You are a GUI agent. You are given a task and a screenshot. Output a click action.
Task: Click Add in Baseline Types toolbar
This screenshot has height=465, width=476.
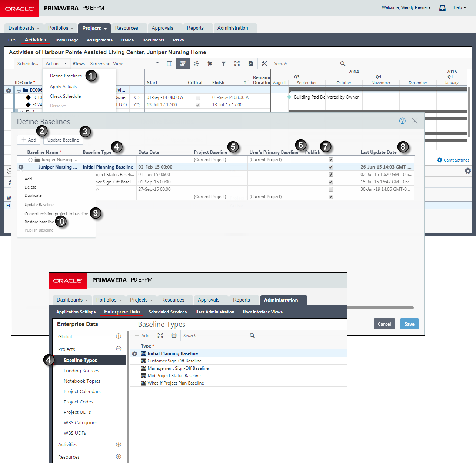coord(142,335)
